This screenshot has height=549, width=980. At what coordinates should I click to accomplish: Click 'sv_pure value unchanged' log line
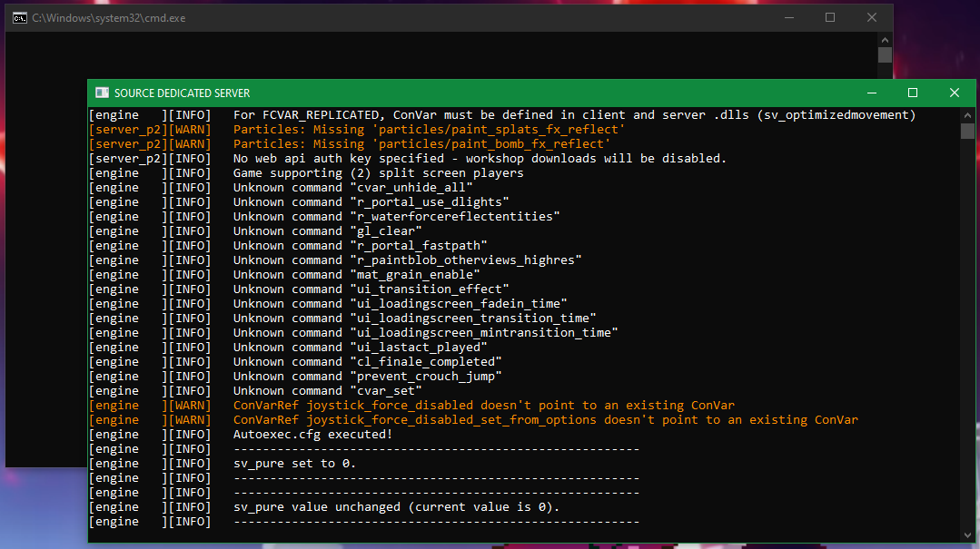pos(324,507)
